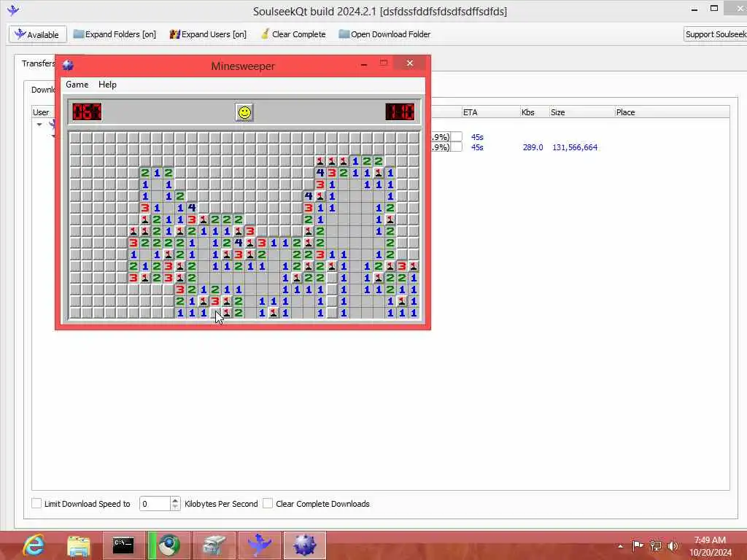Click the ETA column header
This screenshot has height=560, width=747.
coord(491,112)
